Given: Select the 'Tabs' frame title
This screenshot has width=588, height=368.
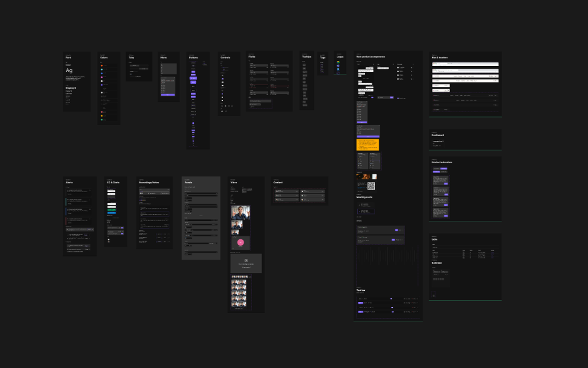Looking at the screenshot, I should pyautogui.click(x=131, y=57).
